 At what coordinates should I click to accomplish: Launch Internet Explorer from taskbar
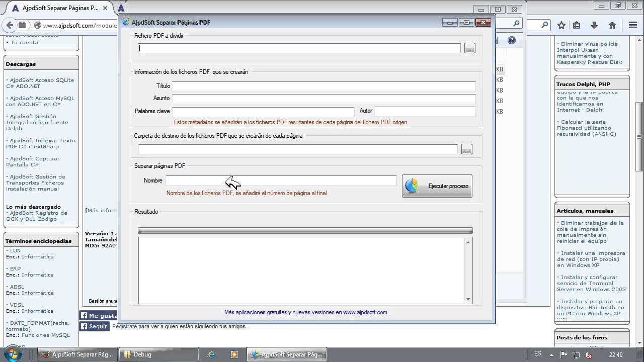[211, 354]
